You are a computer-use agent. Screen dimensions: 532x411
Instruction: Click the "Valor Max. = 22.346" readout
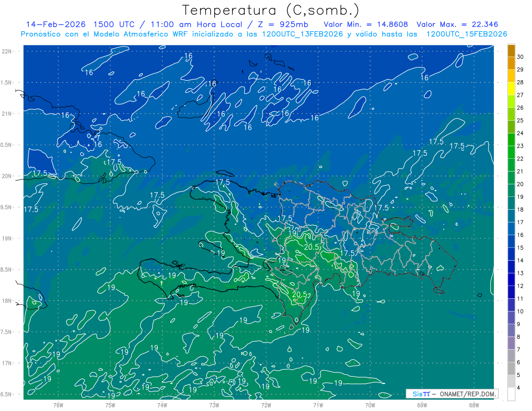(x=458, y=24)
